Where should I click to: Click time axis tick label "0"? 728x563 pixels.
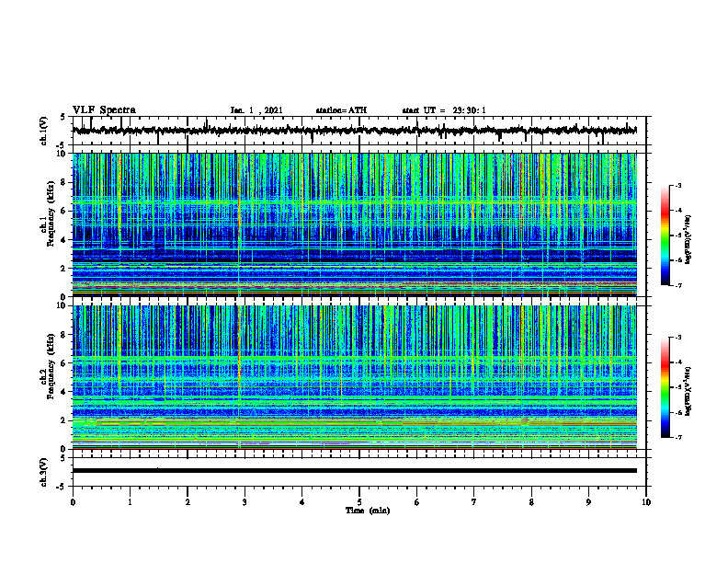73,502
